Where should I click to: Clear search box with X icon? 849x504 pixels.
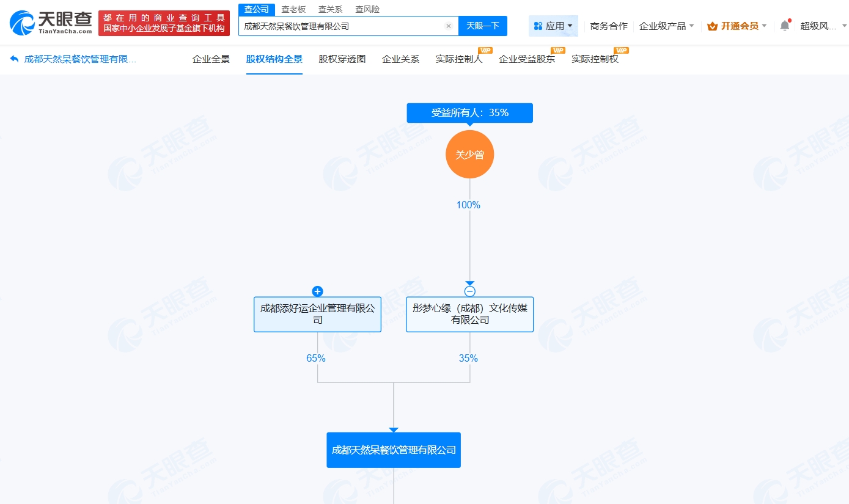pos(448,26)
